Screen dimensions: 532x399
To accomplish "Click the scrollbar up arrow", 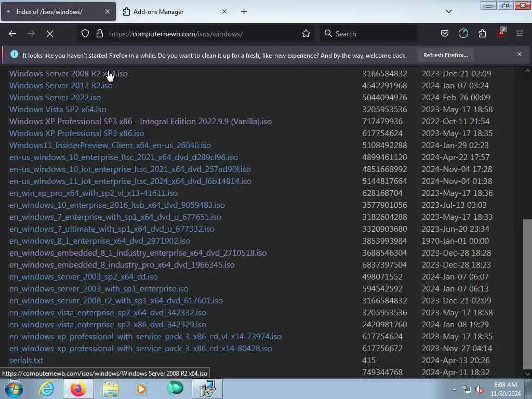I will pos(527,71).
